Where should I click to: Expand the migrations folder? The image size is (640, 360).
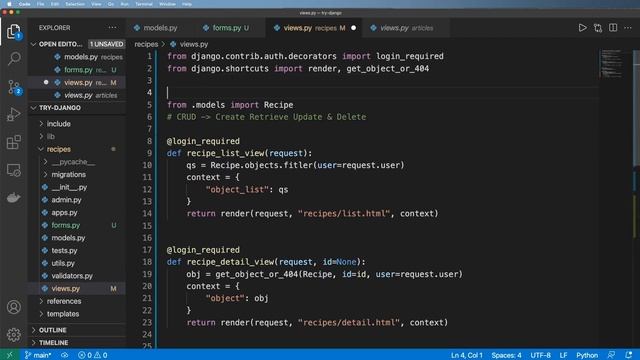[69, 174]
